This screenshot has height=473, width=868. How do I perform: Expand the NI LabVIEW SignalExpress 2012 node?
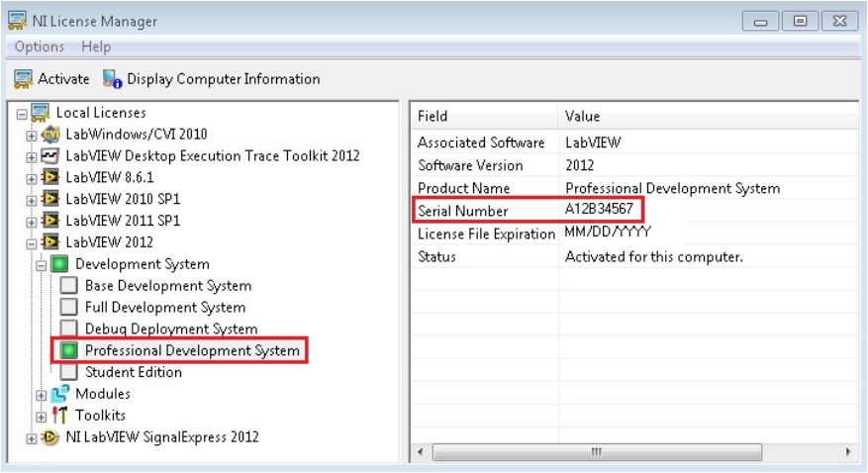(x=32, y=438)
